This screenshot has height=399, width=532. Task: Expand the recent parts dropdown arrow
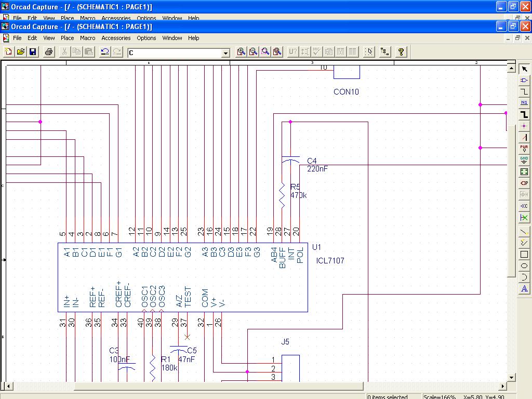225,53
